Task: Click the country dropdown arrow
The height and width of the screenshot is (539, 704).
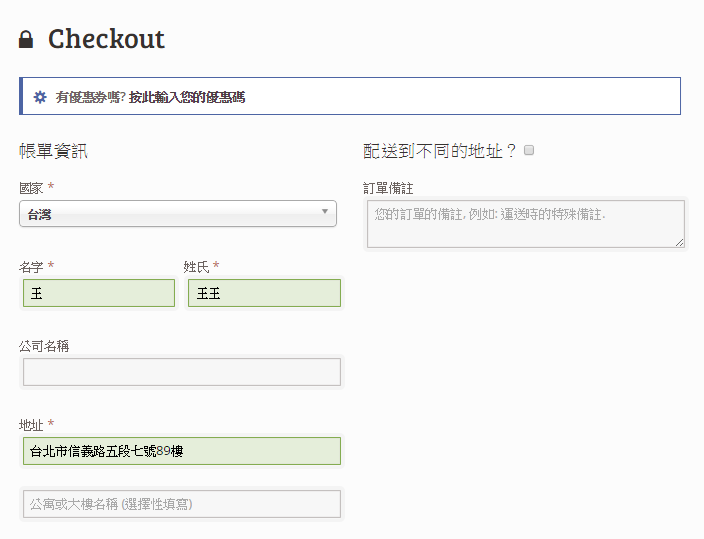Action: (324, 212)
